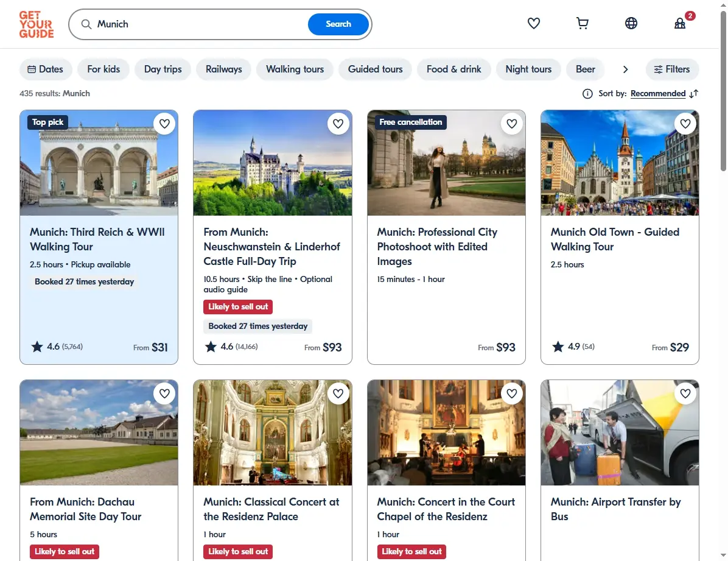Screen dimensions: 728x561
Task: Open the profile icon with notification badge
Action: [680, 23]
